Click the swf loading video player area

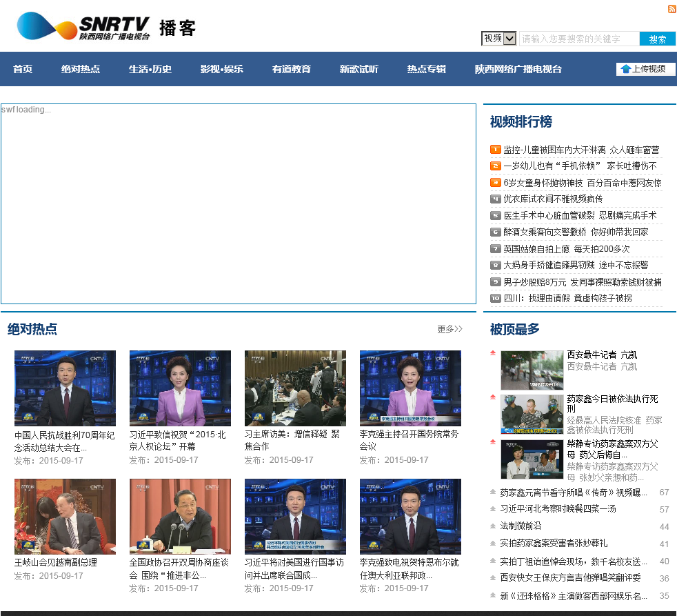click(238, 203)
